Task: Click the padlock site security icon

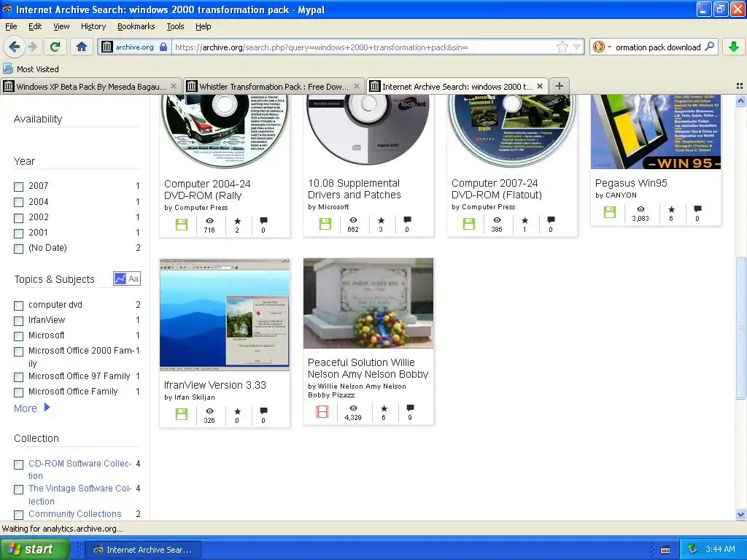Action: (x=163, y=47)
